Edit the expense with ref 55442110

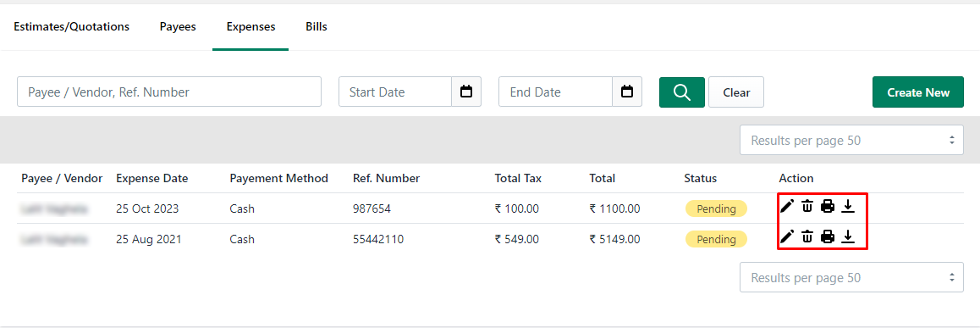pos(788,236)
